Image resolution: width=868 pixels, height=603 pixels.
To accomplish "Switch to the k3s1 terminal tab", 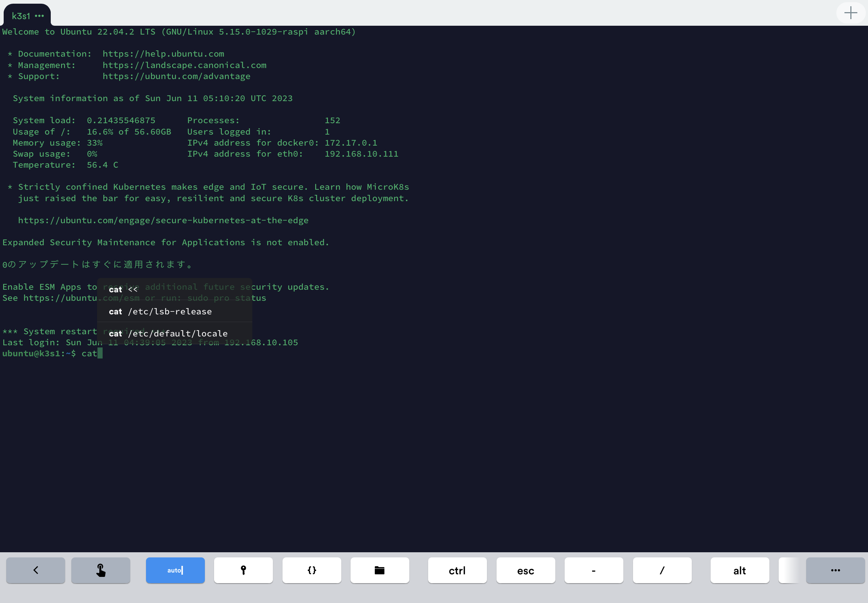I will tap(21, 16).
